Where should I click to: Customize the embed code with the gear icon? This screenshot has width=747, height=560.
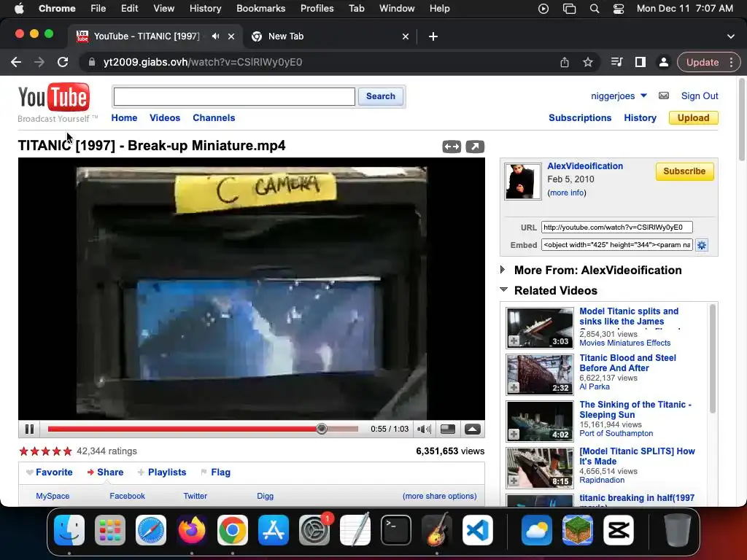(x=701, y=245)
